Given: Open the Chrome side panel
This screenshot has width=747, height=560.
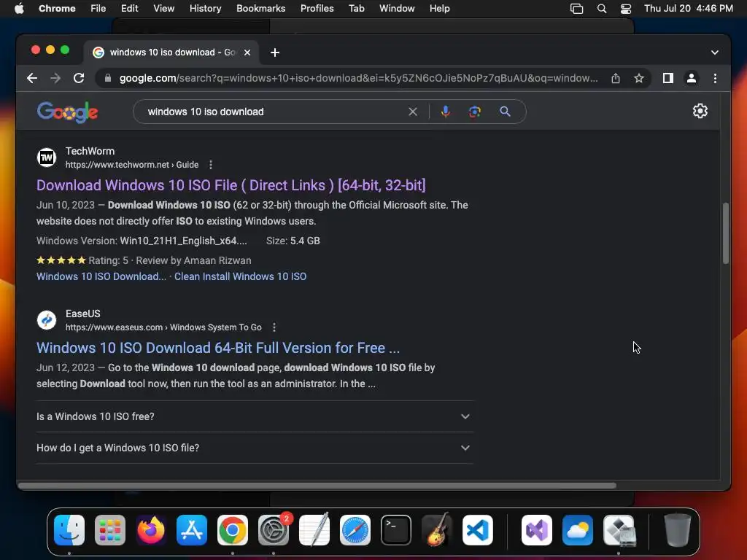Looking at the screenshot, I should [668, 78].
